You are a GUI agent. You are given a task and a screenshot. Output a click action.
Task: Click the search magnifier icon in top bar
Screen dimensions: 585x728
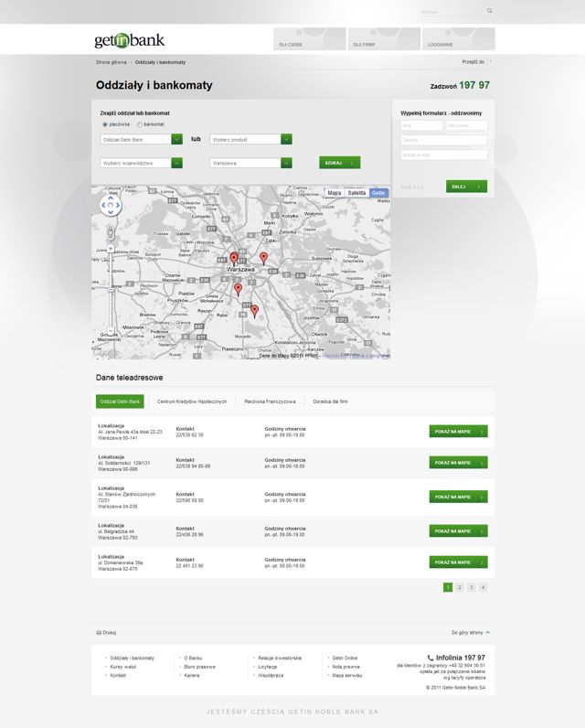tap(489, 11)
